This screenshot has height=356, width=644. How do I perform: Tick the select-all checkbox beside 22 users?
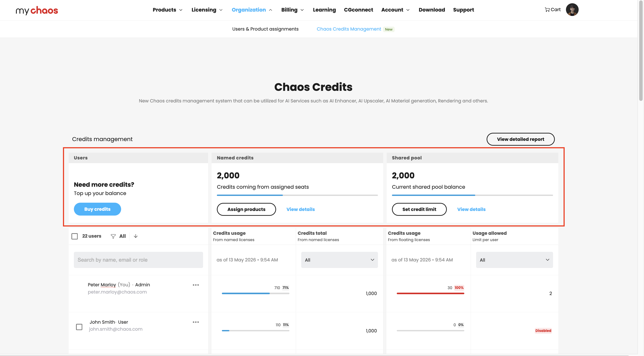75,236
